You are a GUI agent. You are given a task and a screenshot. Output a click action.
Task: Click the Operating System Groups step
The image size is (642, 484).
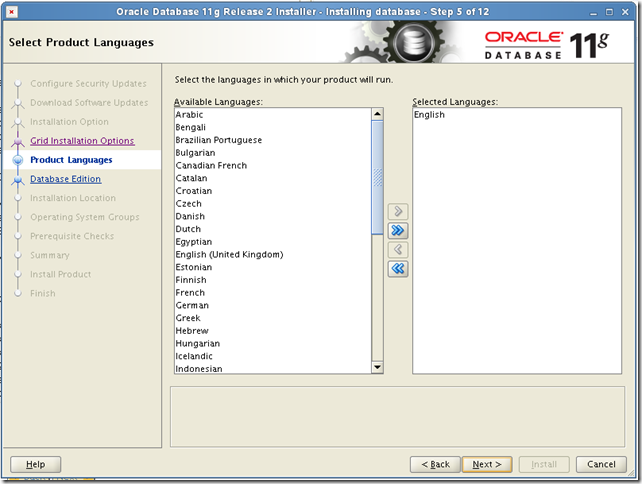[x=85, y=217]
